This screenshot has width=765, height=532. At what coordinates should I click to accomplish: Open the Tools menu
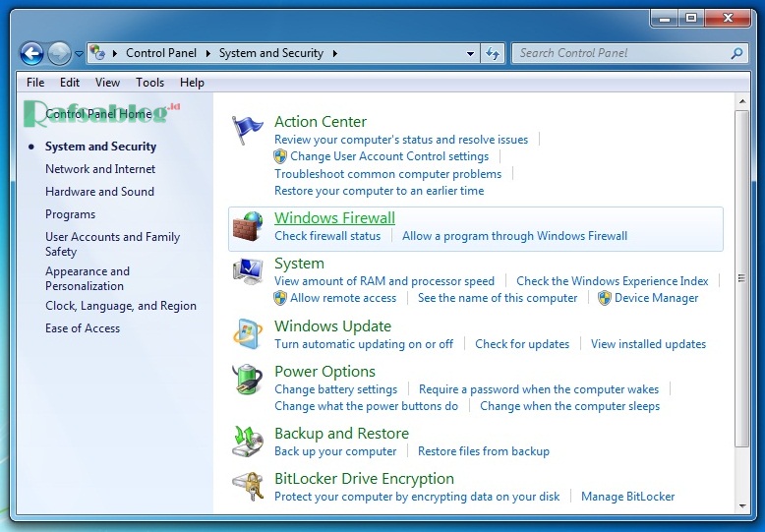[x=149, y=83]
